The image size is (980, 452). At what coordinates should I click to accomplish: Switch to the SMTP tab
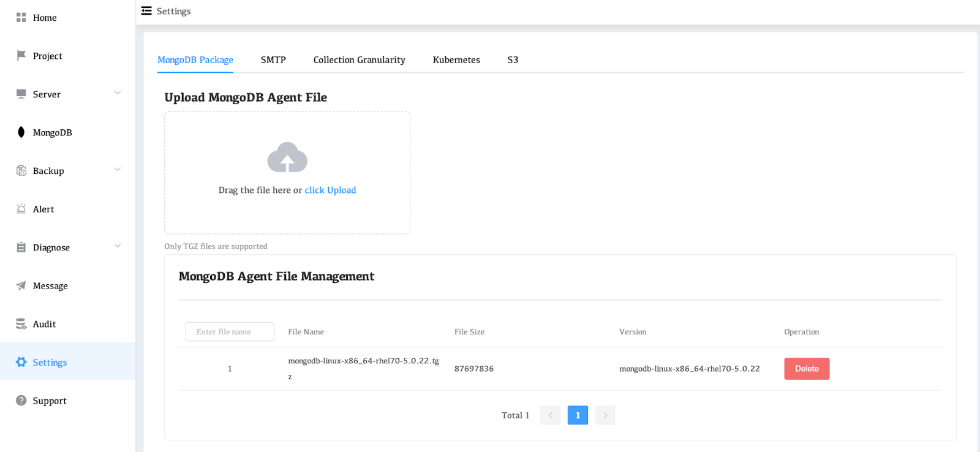273,60
